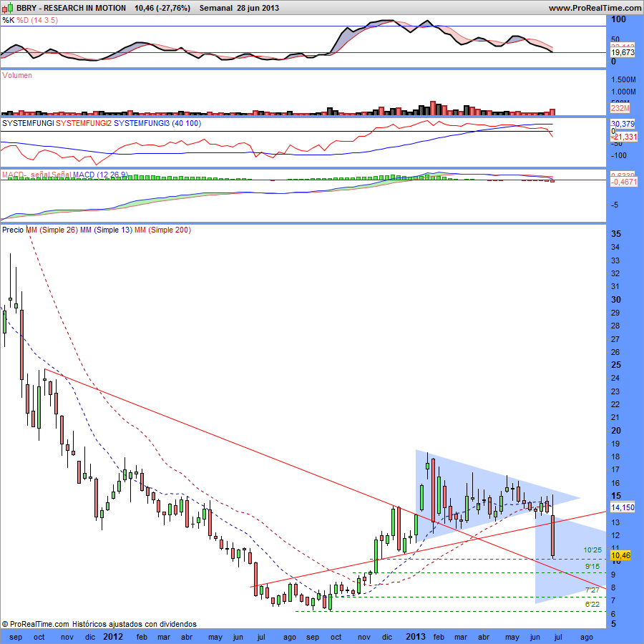644x644 pixels.
Task: Select the Volumen panel label
Action: pyautogui.click(x=17, y=75)
